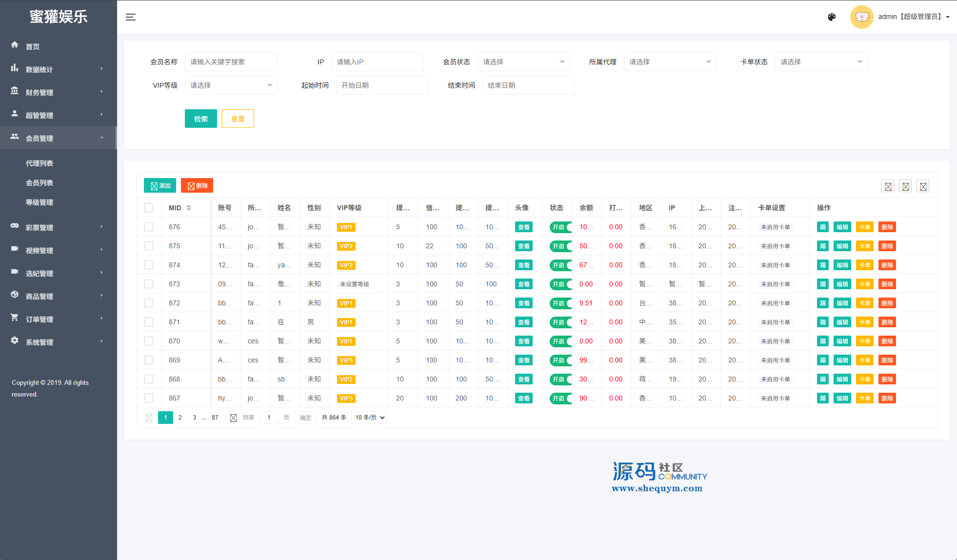Change the 10 条/页 page size dropdown

(x=369, y=418)
